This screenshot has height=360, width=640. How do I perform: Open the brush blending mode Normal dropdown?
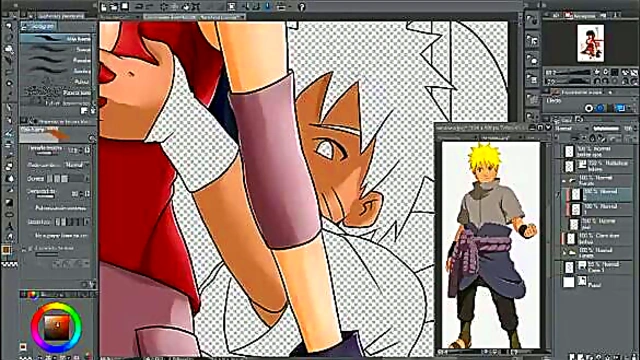tap(76, 165)
